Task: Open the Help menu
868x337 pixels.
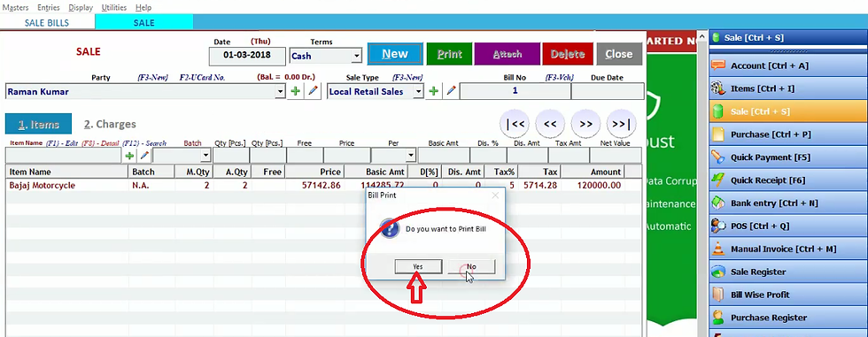Action: click(x=143, y=8)
